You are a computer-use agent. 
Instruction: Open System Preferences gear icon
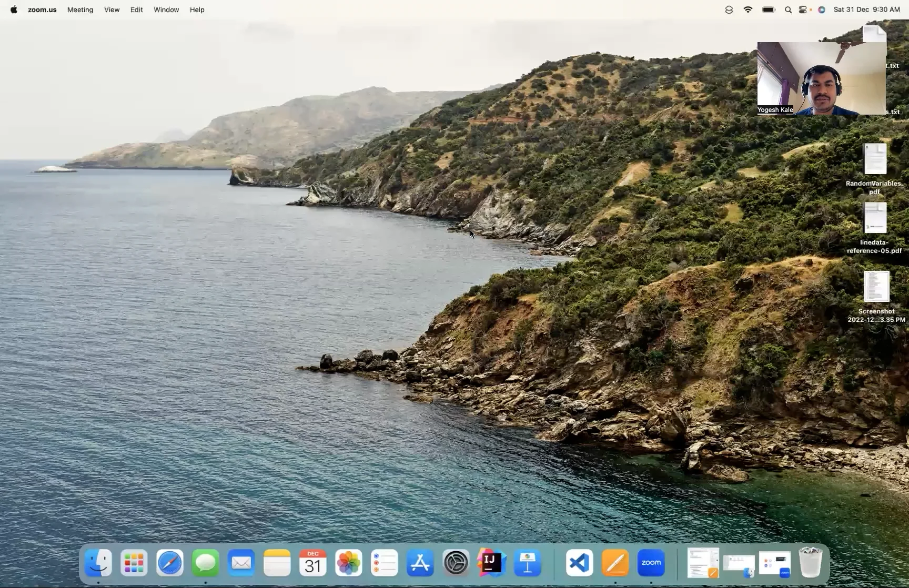click(x=456, y=563)
